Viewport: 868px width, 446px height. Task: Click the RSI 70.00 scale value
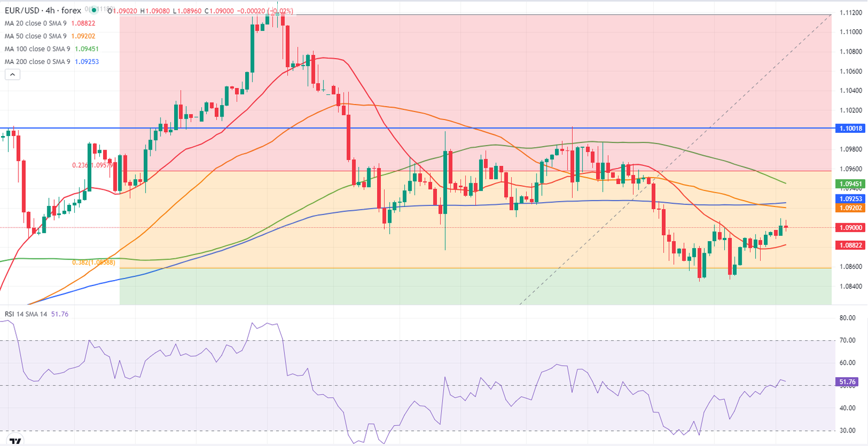point(847,340)
